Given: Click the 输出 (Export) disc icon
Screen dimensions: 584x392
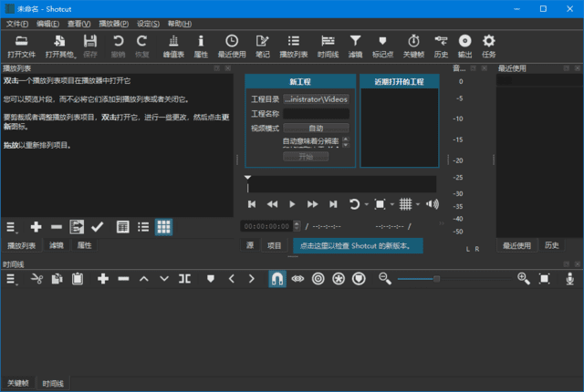Looking at the screenshot, I should (464, 45).
